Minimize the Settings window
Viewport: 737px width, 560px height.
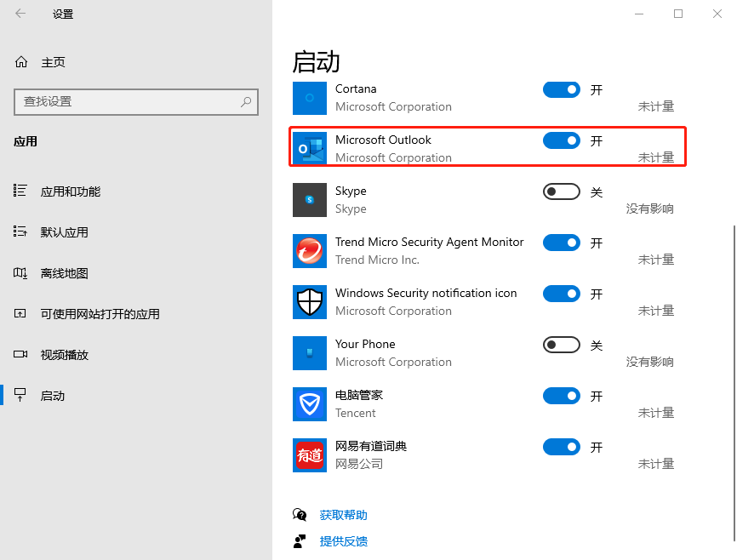[639, 14]
